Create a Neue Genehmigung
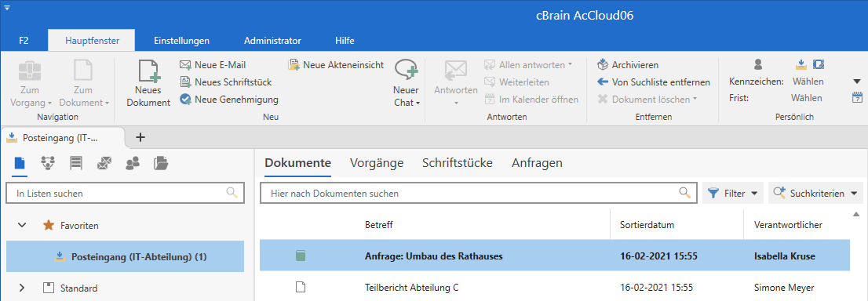Image resolution: width=868 pixels, height=301 pixels. pos(228,100)
